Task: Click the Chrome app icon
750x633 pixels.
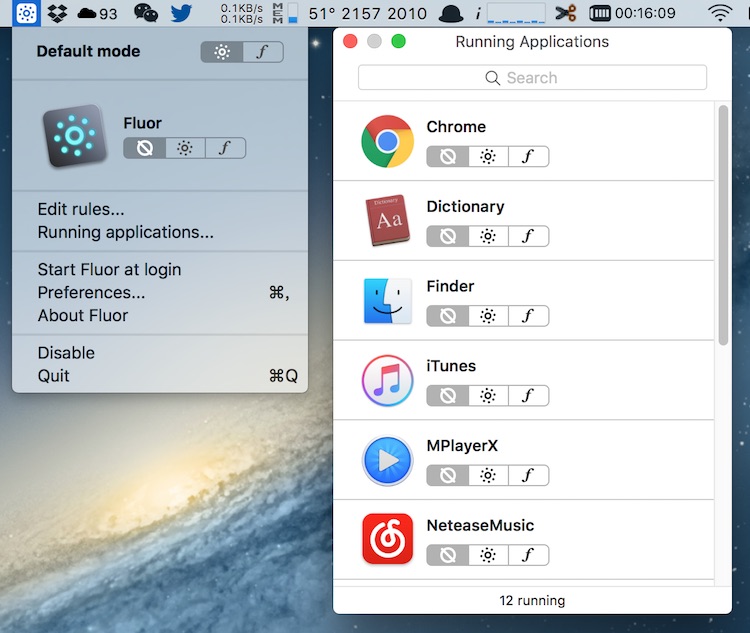Action: tap(387, 141)
